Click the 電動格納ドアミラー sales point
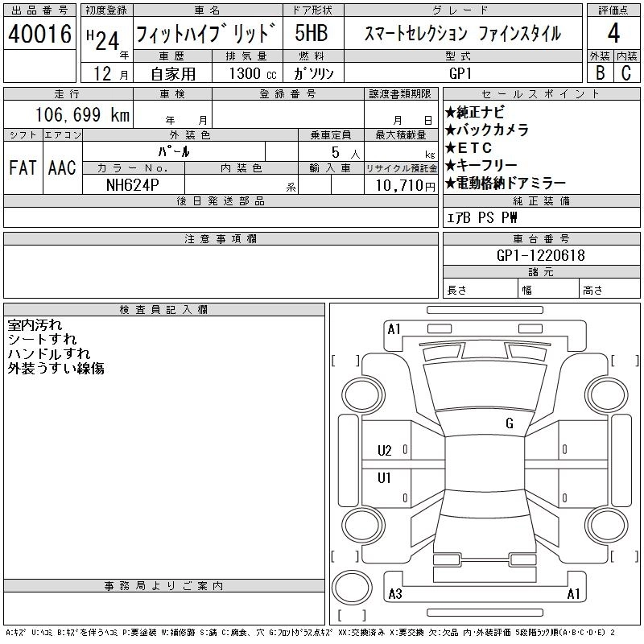The image size is (644, 644). point(506,184)
